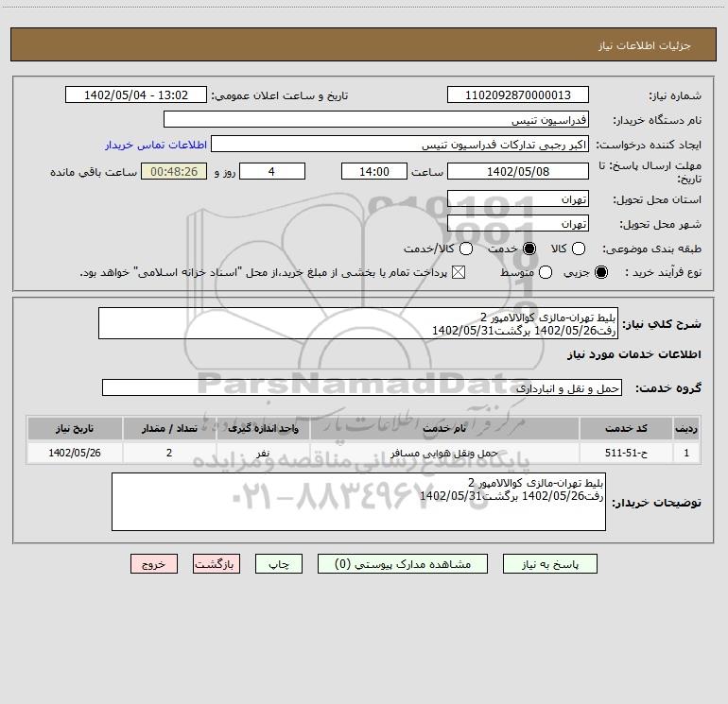Select the خدمت radio button

point(529,249)
